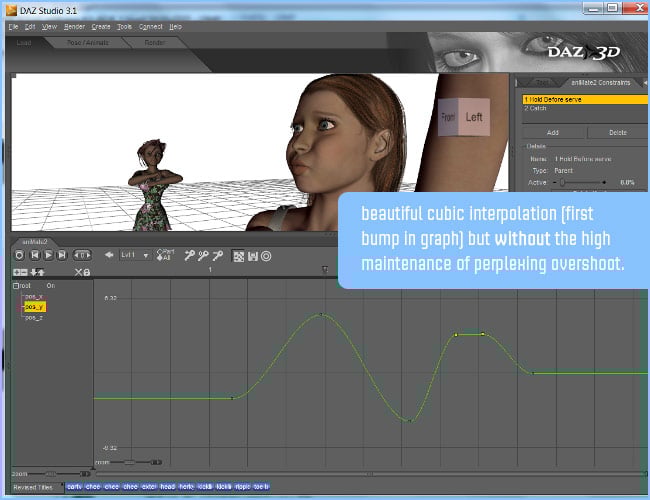This screenshot has height=500, width=650.
Task: Select the pos_x track
Action: [34, 296]
